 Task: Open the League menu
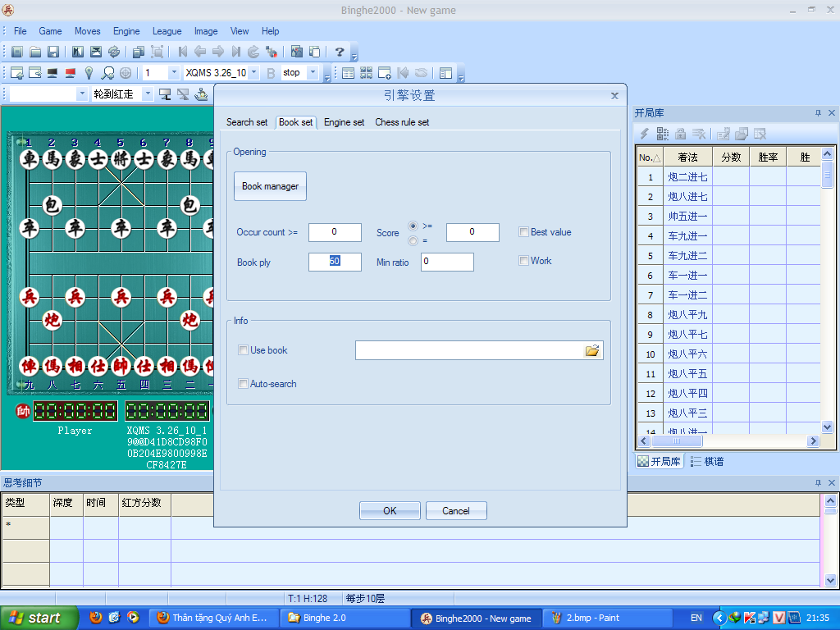pos(167,31)
